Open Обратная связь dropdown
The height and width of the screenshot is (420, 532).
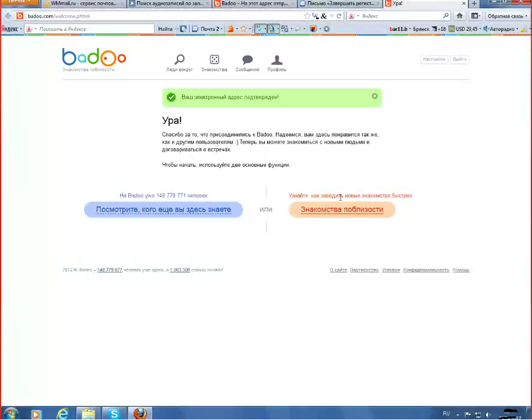click(x=507, y=16)
